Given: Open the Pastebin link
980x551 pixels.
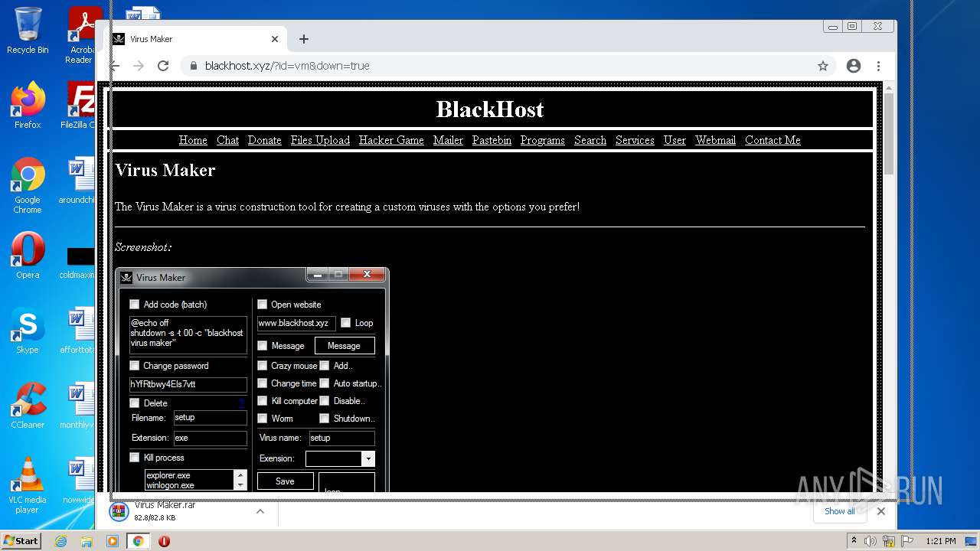Looking at the screenshot, I should (x=492, y=140).
